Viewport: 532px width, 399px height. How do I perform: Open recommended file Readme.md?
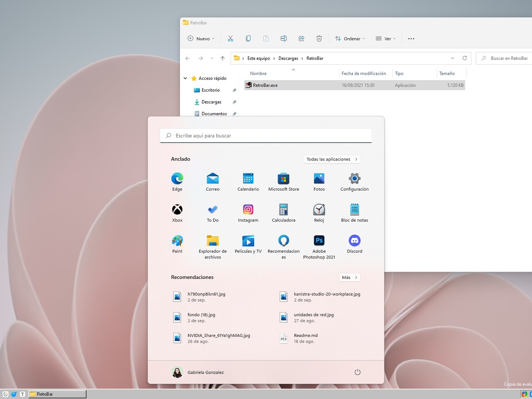pyautogui.click(x=298, y=338)
